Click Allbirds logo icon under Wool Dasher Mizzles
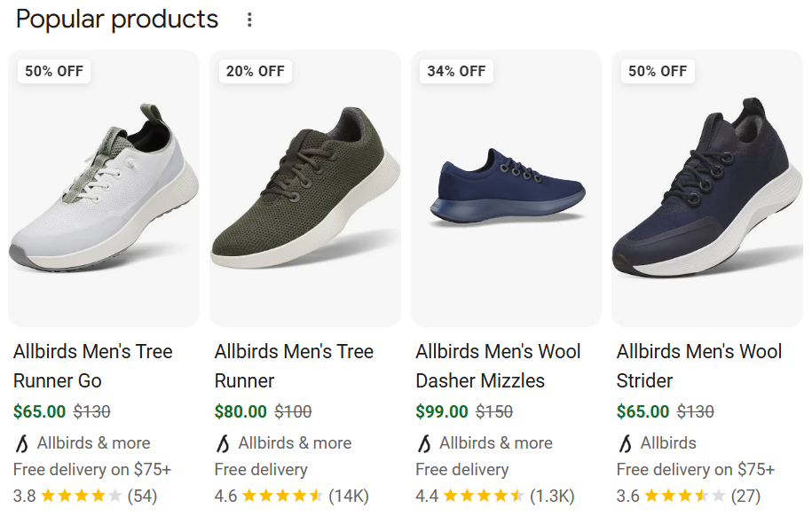Viewport: 812px width, 524px height. click(x=425, y=443)
